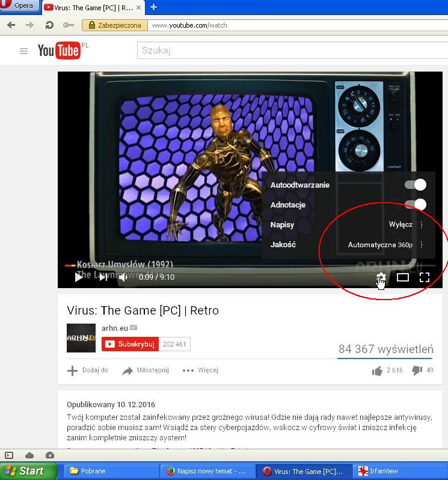Viewport: 448px width, 480px height.
Task: Click the Szukaj search field
Action: tap(292, 50)
